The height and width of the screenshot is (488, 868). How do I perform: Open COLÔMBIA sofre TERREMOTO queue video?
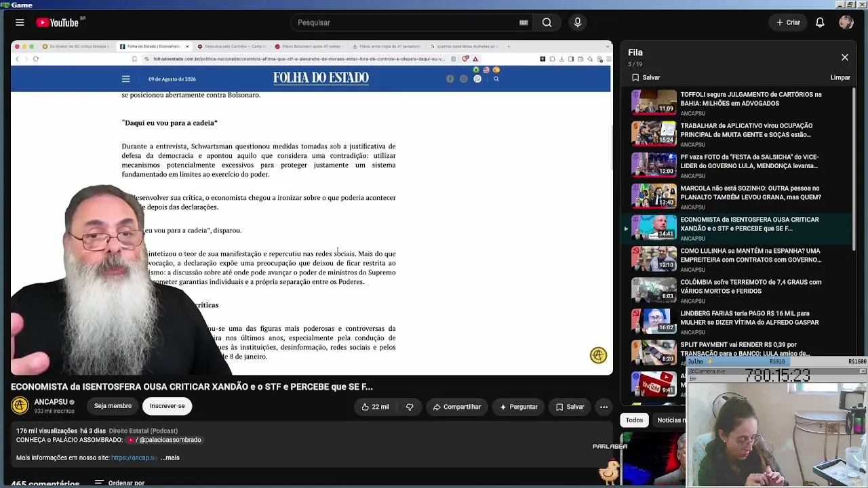click(x=738, y=290)
